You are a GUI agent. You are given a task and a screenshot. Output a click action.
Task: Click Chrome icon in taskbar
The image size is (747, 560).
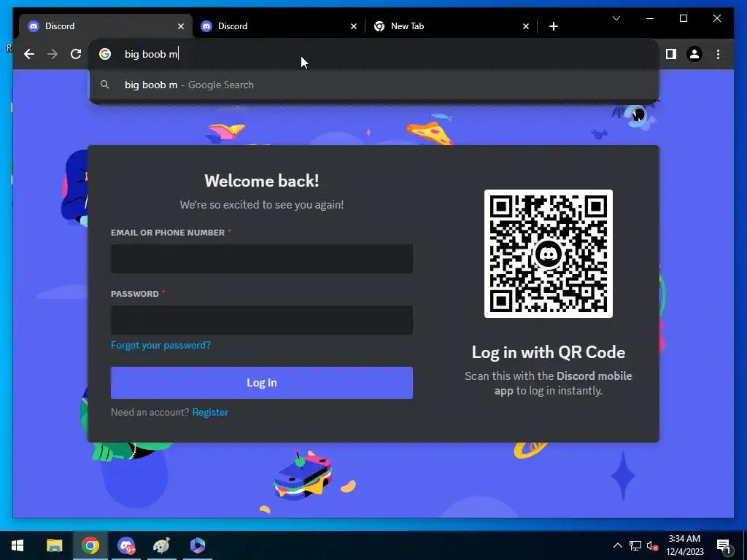click(x=90, y=545)
